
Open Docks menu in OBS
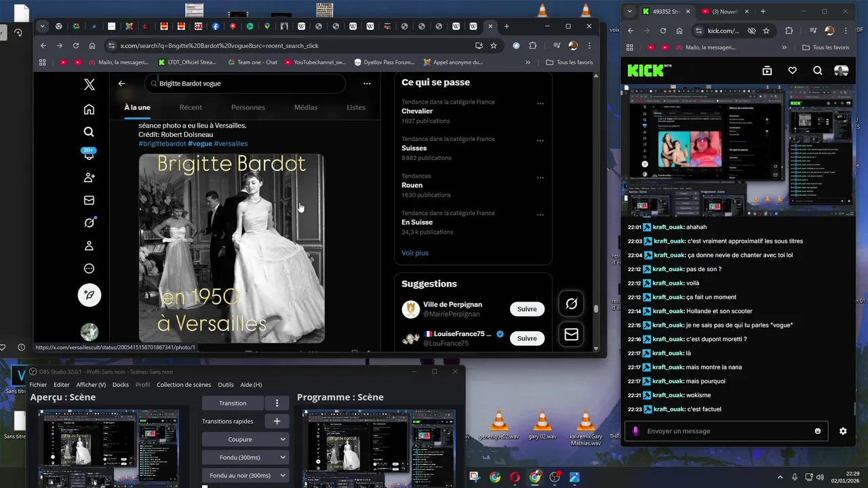(x=121, y=385)
